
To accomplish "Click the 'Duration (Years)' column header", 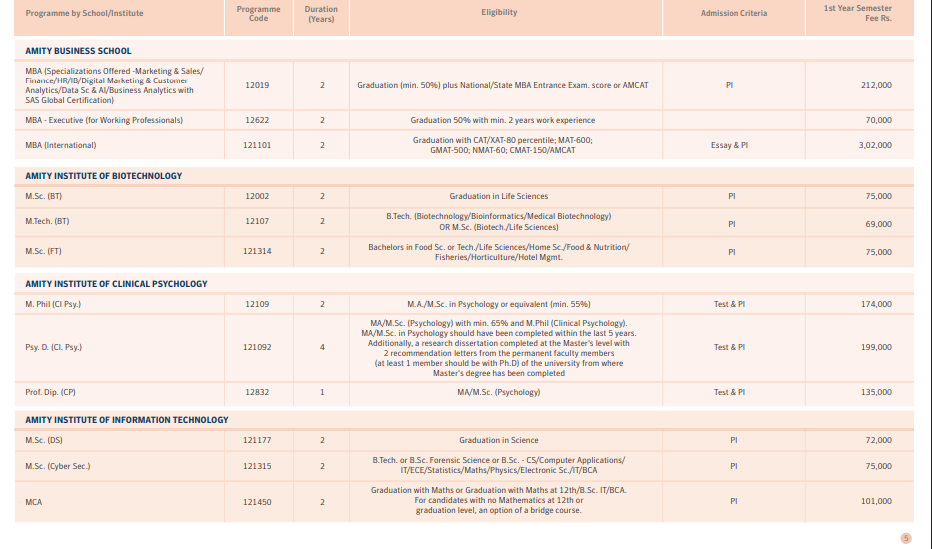I will click(x=321, y=14).
